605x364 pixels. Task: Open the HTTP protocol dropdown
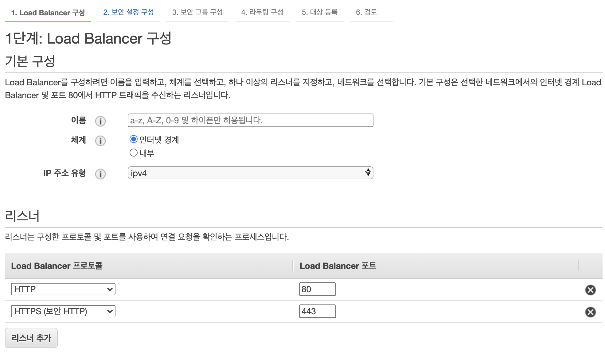point(63,289)
